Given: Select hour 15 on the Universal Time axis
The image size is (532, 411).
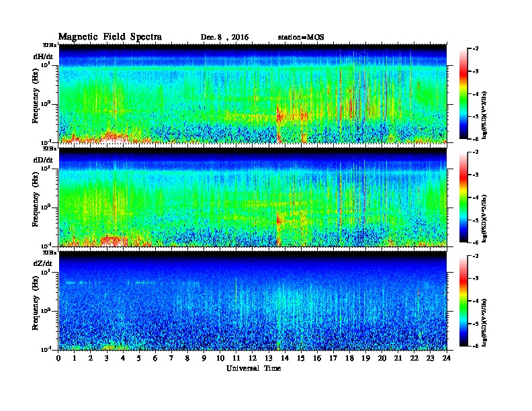Looking at the screenshot, I should [x=301, y=359].
